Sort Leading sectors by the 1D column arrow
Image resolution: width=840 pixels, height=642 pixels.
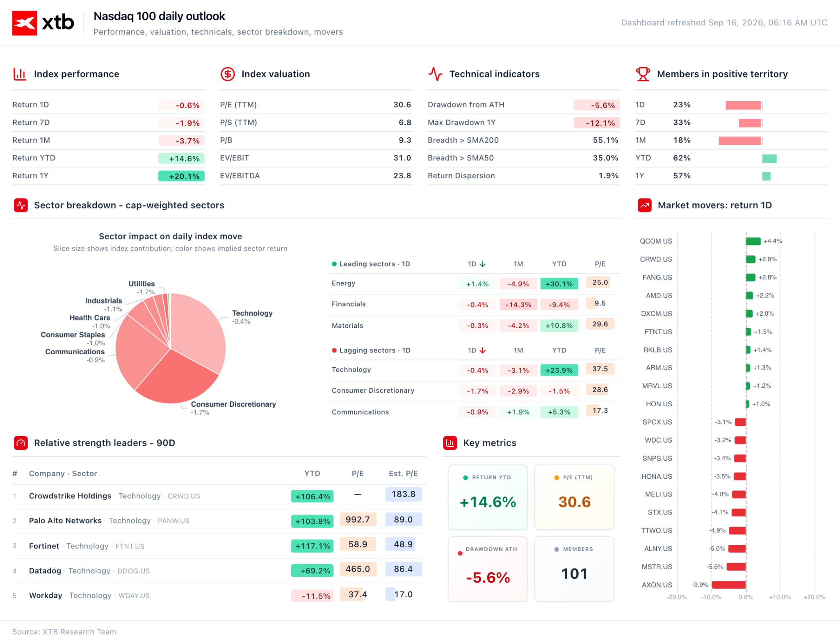coord(483,264)
